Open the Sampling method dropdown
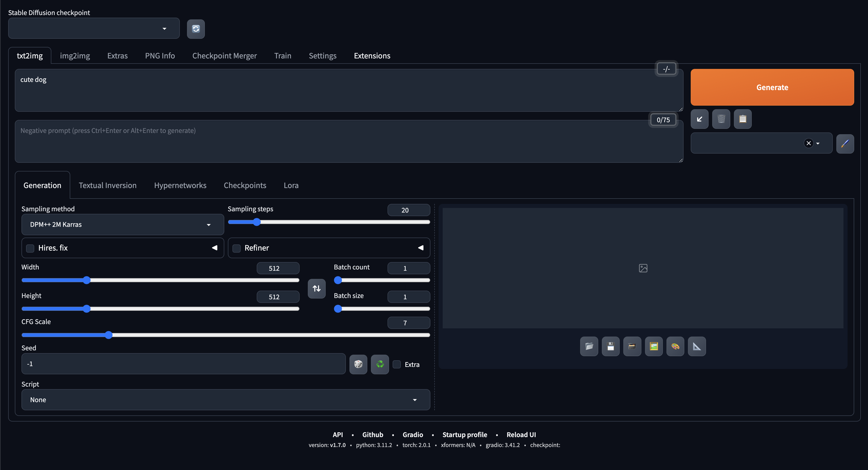This screenshot has width=868, height=470. tap(122, 225)
